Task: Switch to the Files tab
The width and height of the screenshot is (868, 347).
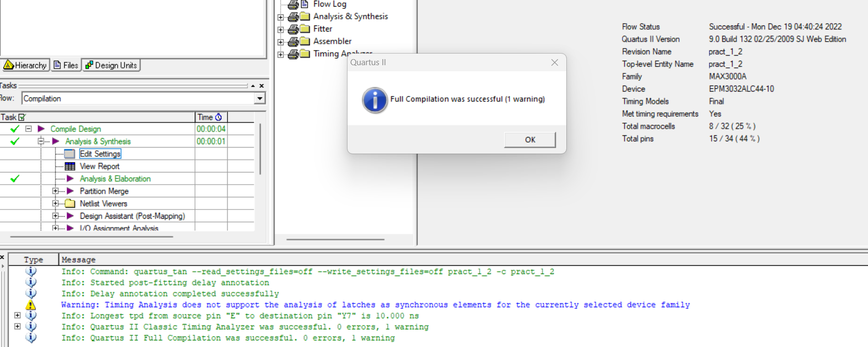Action: tap(66, 65)
